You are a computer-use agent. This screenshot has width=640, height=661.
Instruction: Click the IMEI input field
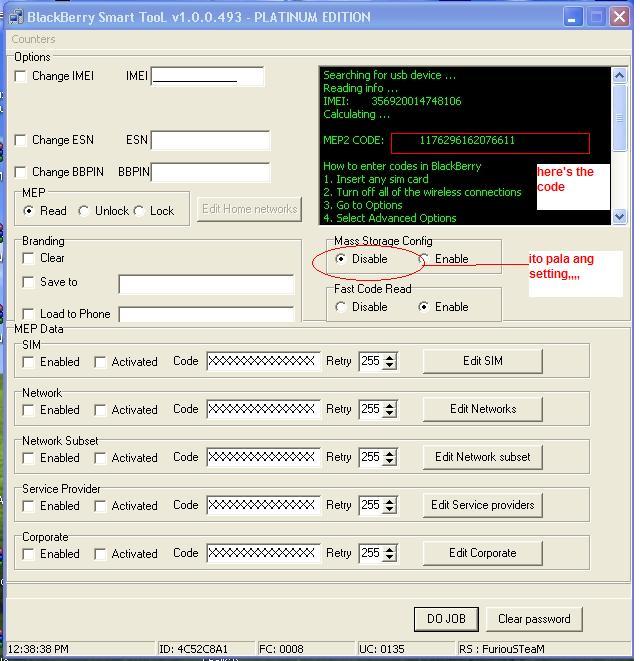207,76
